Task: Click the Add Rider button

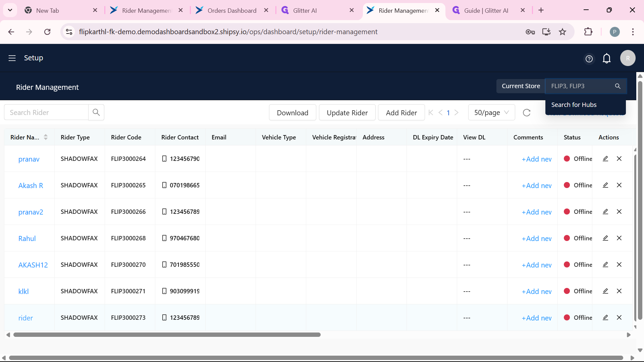Action: pos(401,113)
